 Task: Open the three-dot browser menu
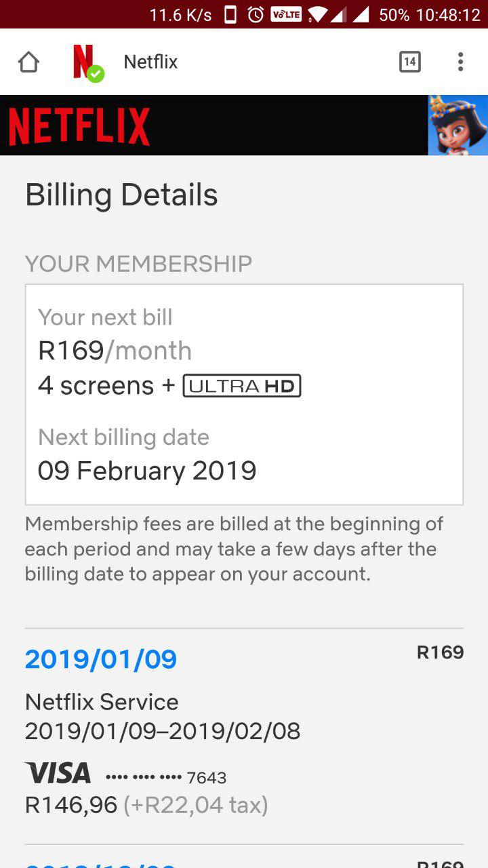(460, 62)
